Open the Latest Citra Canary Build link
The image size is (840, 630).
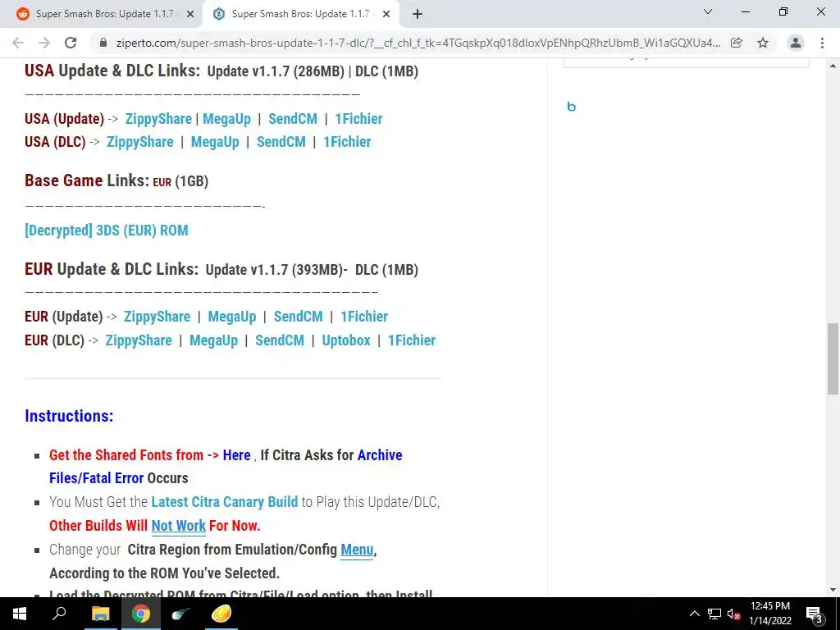click(225, 502)
